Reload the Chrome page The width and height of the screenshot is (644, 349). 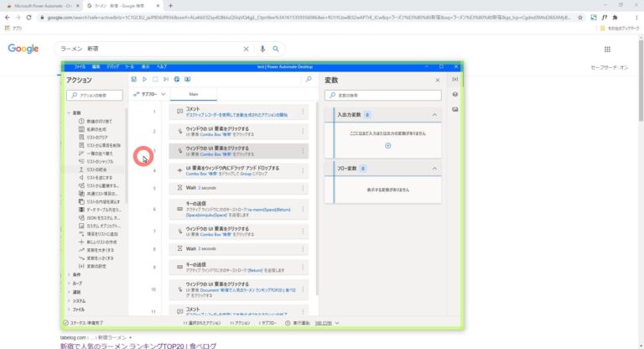(29, 18)
